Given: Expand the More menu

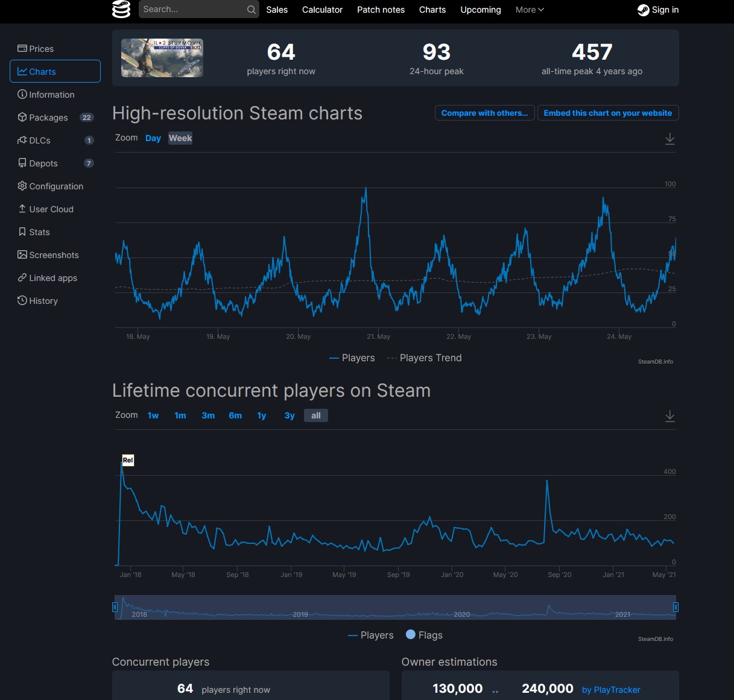Looking at the screenshot, I should [x=530, y=10].
